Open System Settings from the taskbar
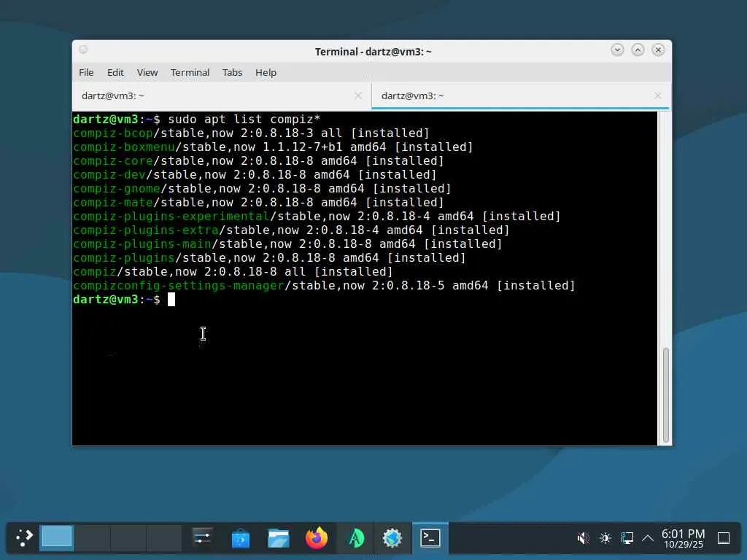Viewport: 747px width, 560px height. (x=202, y=538)
